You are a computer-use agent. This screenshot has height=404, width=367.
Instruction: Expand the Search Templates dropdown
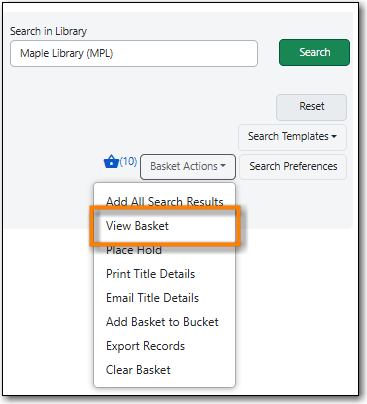(292, 137)
